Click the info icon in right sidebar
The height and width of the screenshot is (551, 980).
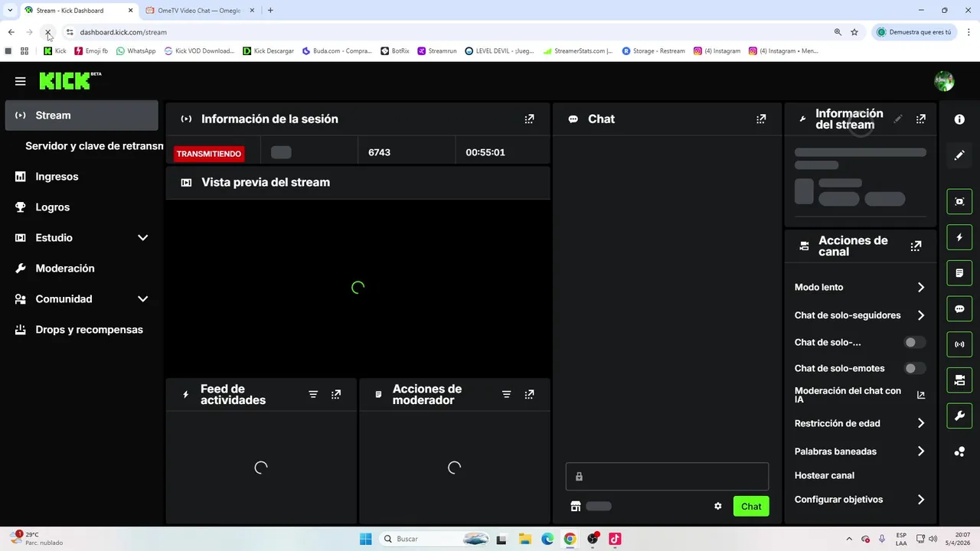click(959, 119)
